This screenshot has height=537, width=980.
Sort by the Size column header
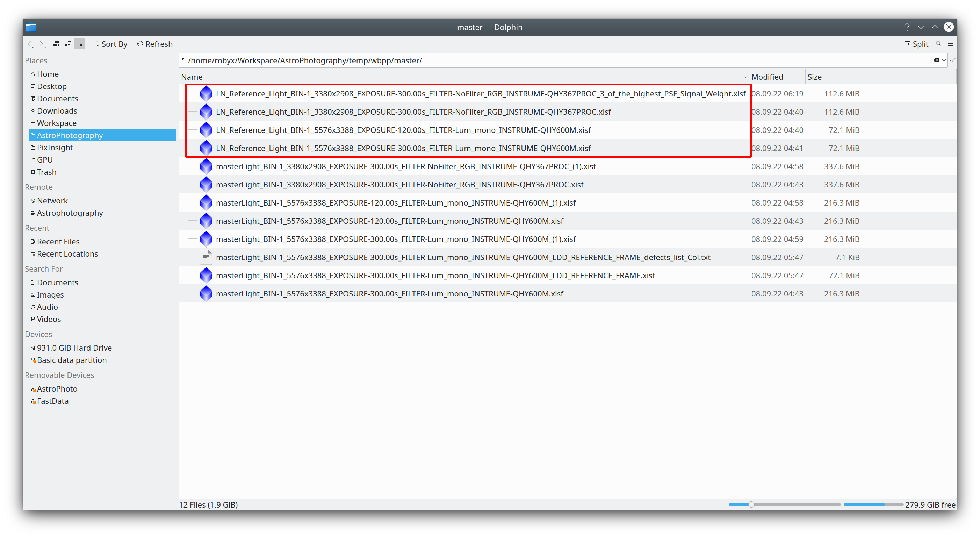833,77
